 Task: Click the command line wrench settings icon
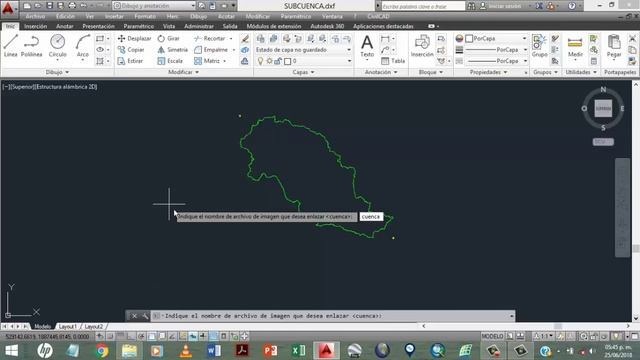click(145, 316)
